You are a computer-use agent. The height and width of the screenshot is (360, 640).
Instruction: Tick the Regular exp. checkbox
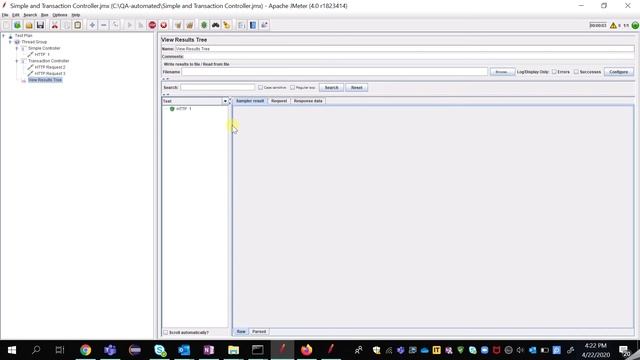click(x=293, y=88)
